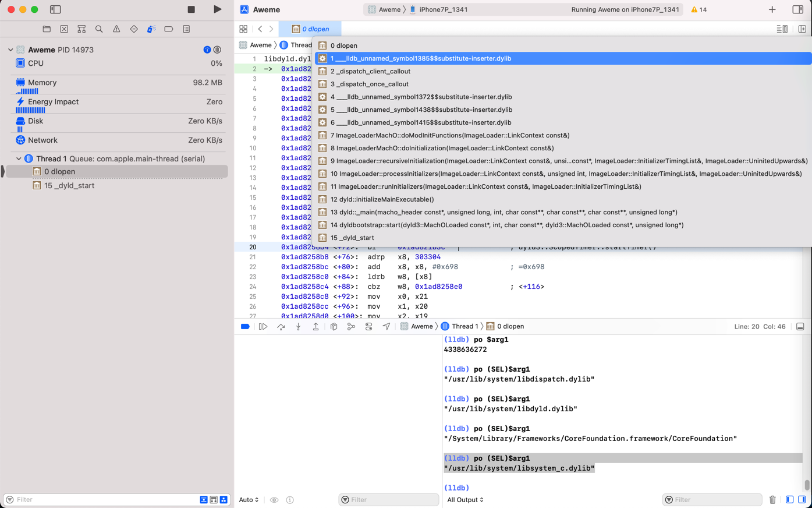Hide the debug area
This screenshot has width=812, height=508.
[800, 327]
